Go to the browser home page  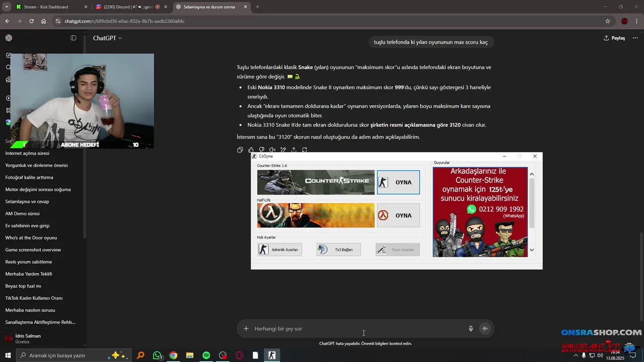pos(43,21)
